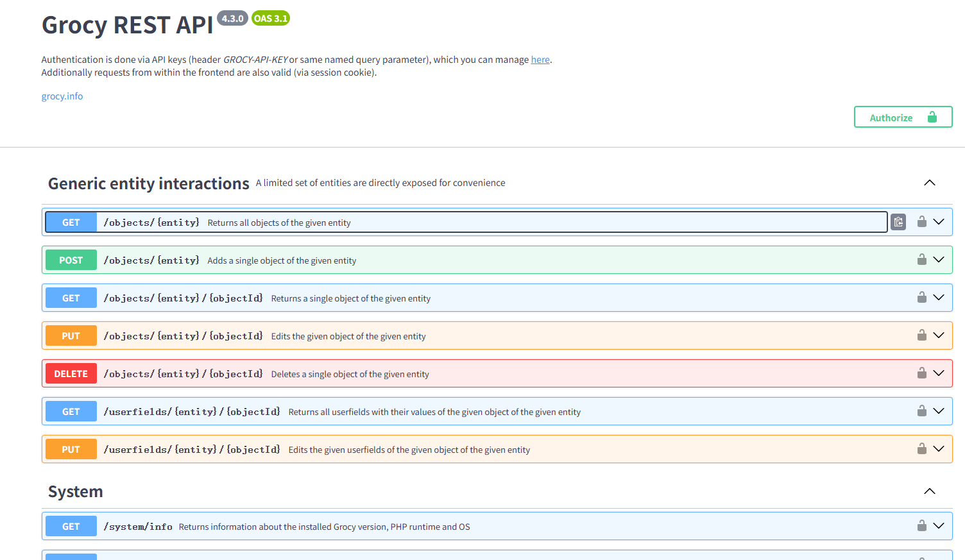The image size is (965, 560).
Task: Click lock icon on PUT /userfields row
Action: (922, 448)
